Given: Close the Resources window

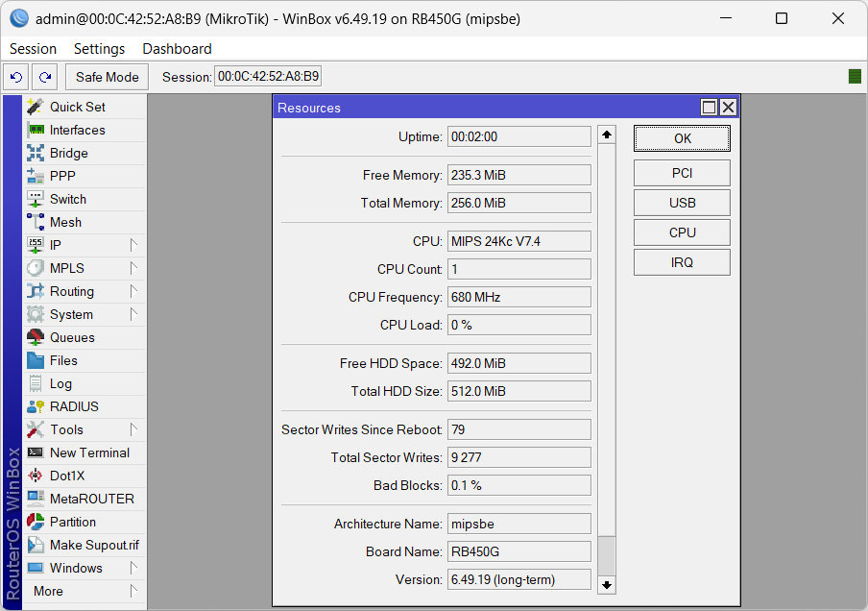Looking at the screenshot, I should pyautogui.click(x=729, y=107).
